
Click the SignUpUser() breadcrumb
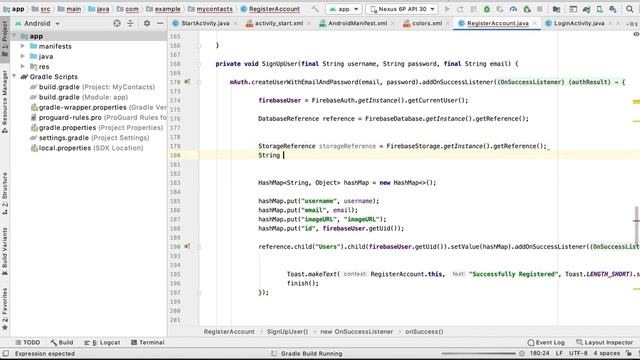click(x=287, y=332)
